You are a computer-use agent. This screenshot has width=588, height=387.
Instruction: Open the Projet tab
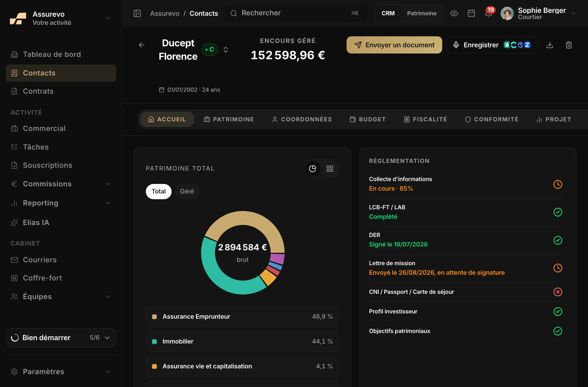pyautogui.click(x=554, y=119)
